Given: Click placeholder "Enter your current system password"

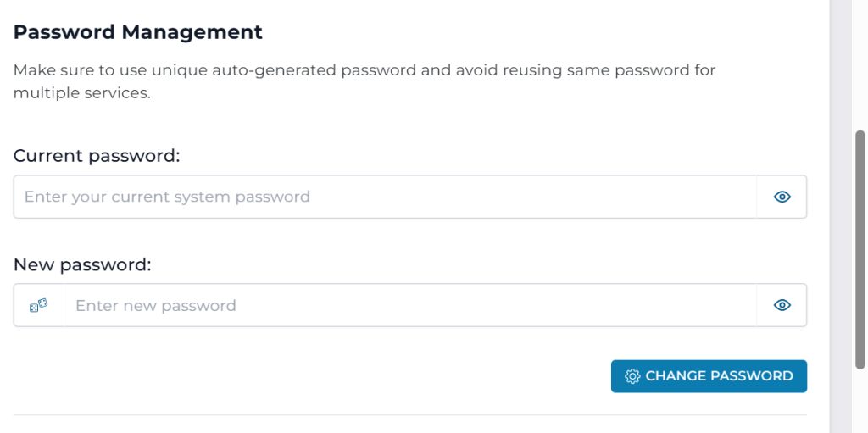Looking at the screenshot, I should (167, 197).
